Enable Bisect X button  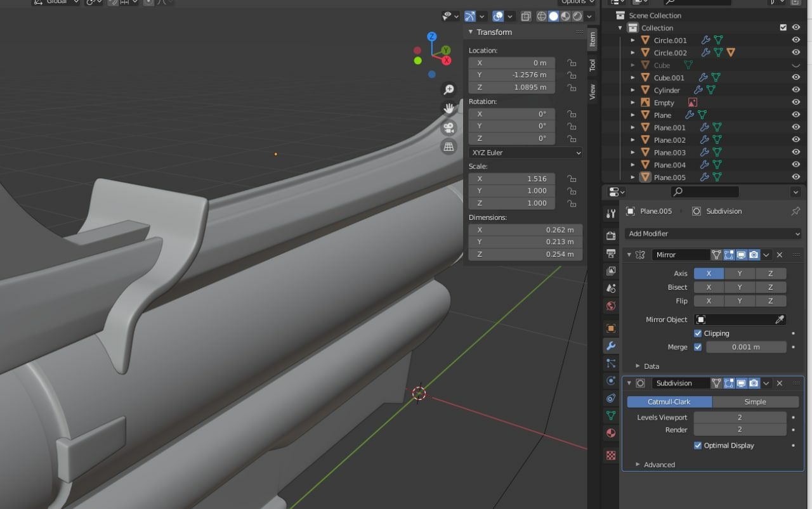(709, 287)
